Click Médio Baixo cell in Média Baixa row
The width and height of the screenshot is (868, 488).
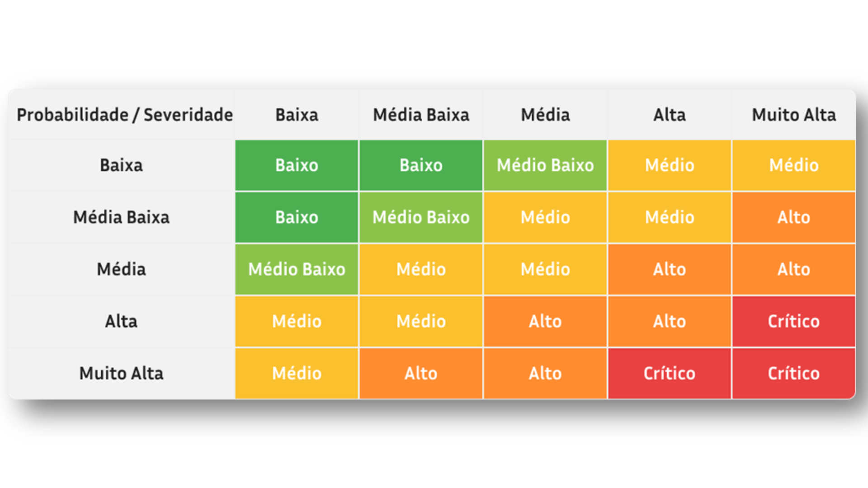tap(421, 217)
